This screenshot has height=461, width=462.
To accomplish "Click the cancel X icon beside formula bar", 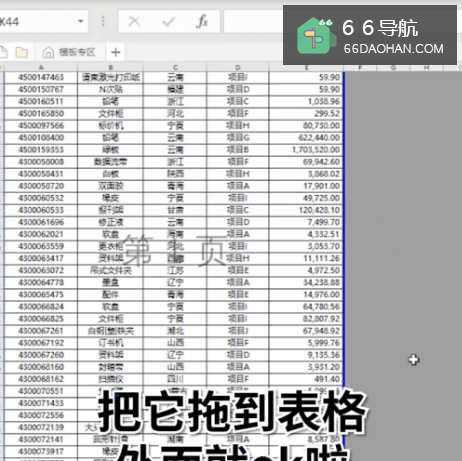I will click(134, 22).
